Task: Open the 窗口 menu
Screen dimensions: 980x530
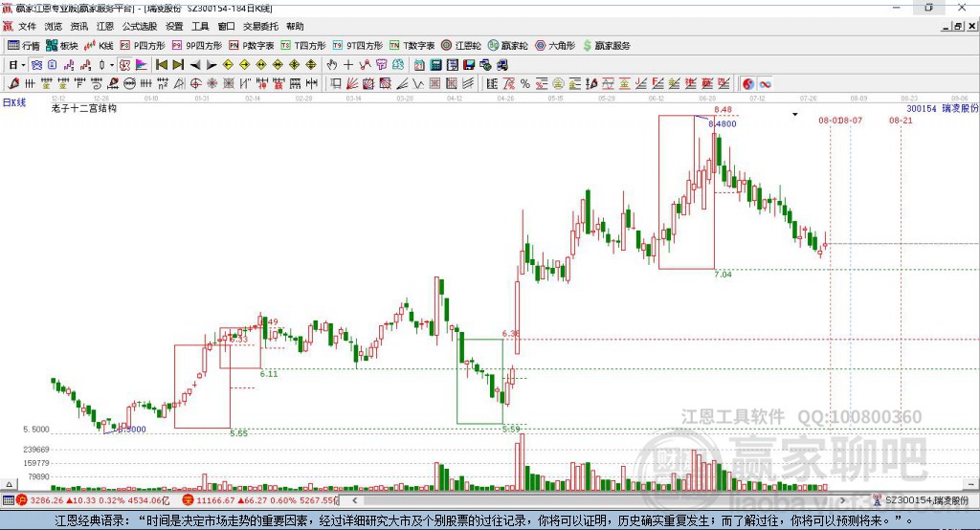Action: click(226, 26)
